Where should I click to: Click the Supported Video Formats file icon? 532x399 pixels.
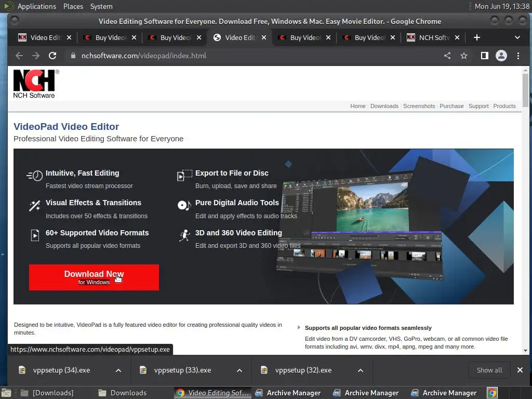pos(35,235)
